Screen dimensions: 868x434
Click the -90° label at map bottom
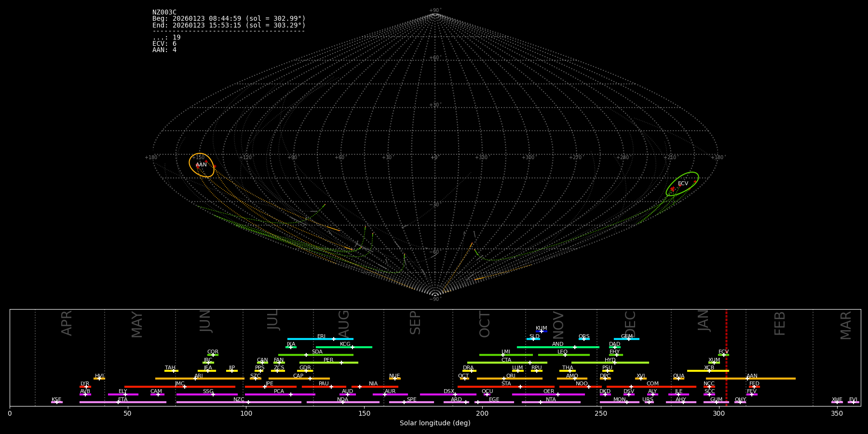pos(434,299)
